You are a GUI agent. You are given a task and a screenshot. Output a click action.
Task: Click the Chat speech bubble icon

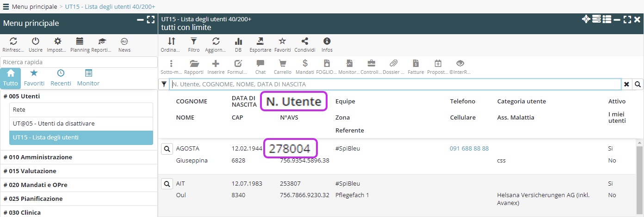260,64
